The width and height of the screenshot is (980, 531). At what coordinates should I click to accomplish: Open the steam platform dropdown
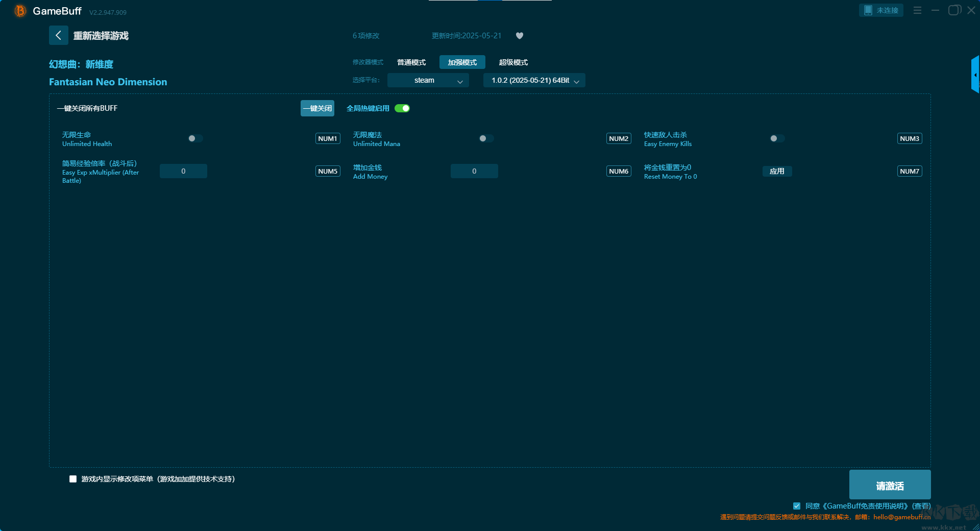[x=428, y=80]
